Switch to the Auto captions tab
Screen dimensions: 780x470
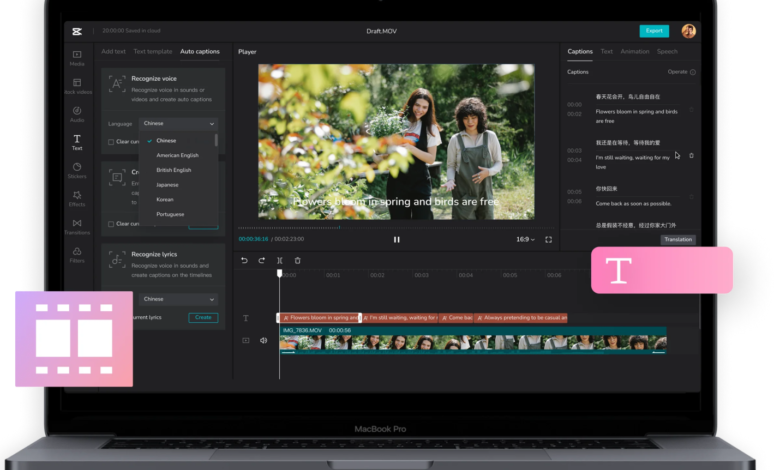pyautogui.click(x=199, y=51)
